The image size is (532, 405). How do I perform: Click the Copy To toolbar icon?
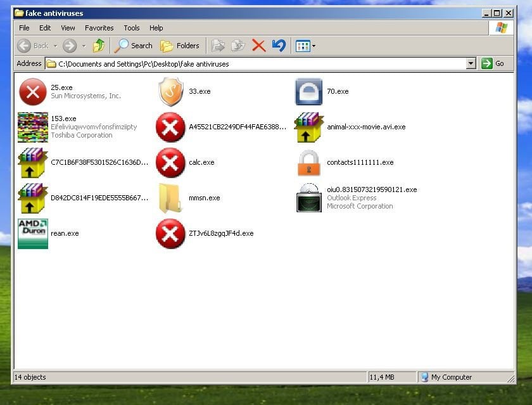[238, 46]
